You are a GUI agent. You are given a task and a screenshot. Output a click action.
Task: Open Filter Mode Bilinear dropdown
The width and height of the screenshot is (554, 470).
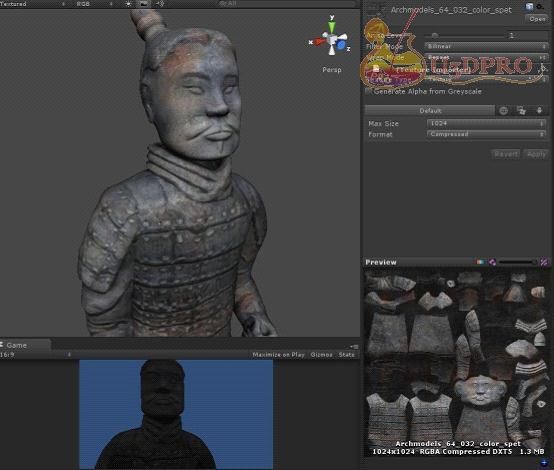(x=486, y=46)
